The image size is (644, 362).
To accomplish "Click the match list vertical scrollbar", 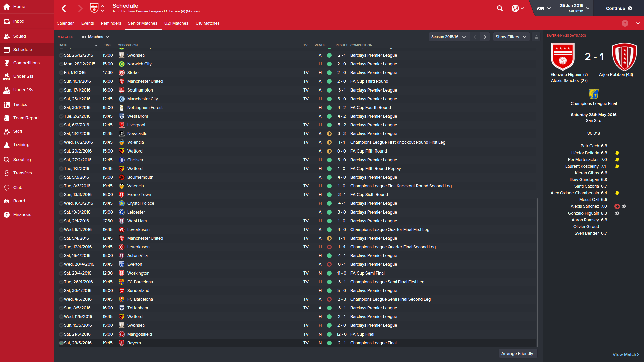I will click(x=537, y=272).
